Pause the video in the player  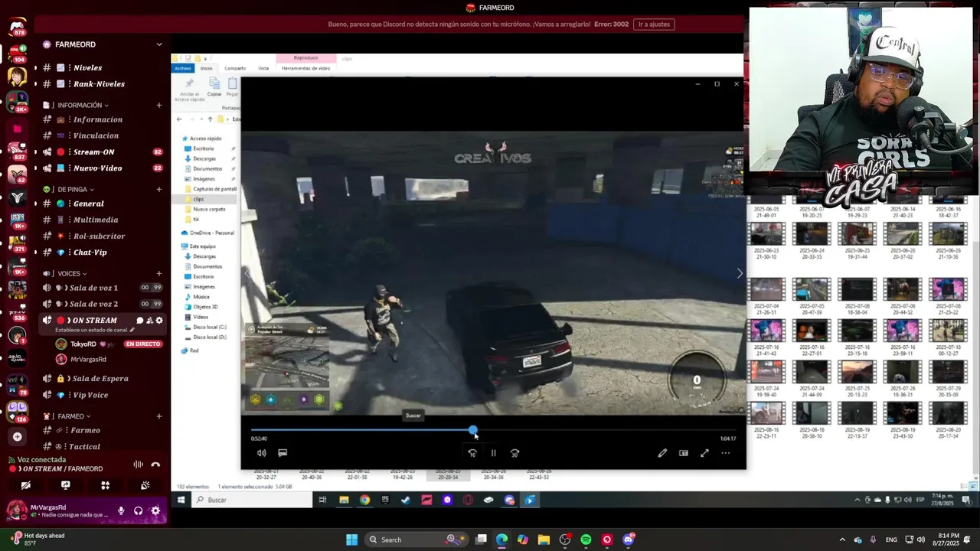tap(493, 453)
